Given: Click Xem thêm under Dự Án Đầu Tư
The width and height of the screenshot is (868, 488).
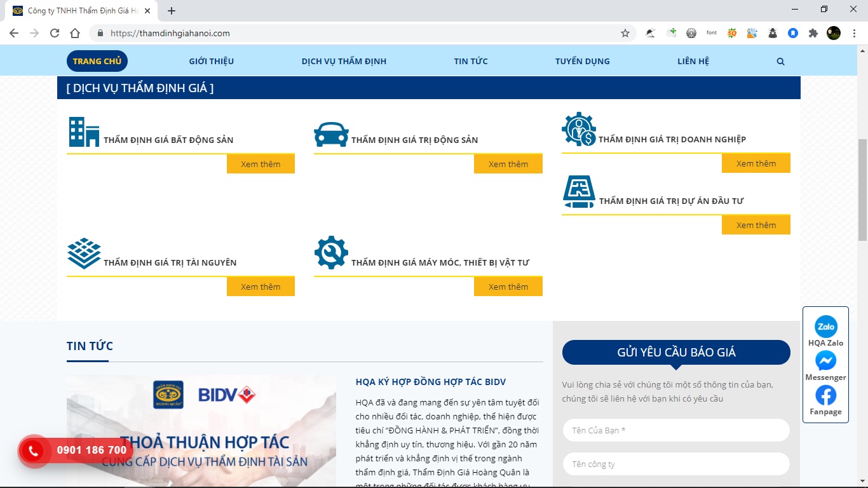Looking at the screenshot, I should [756, 225].
